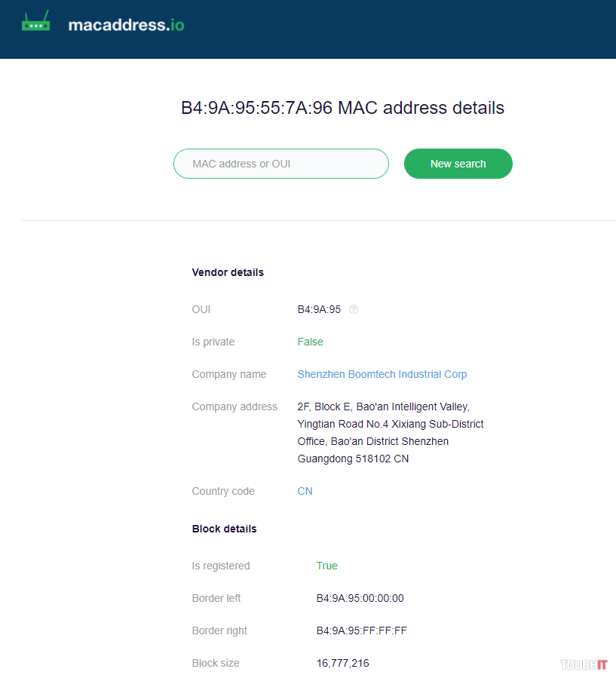Screen dimensions: 616x678
Task: Select the OUI value B4:9A:95
Action: [319, 309]
